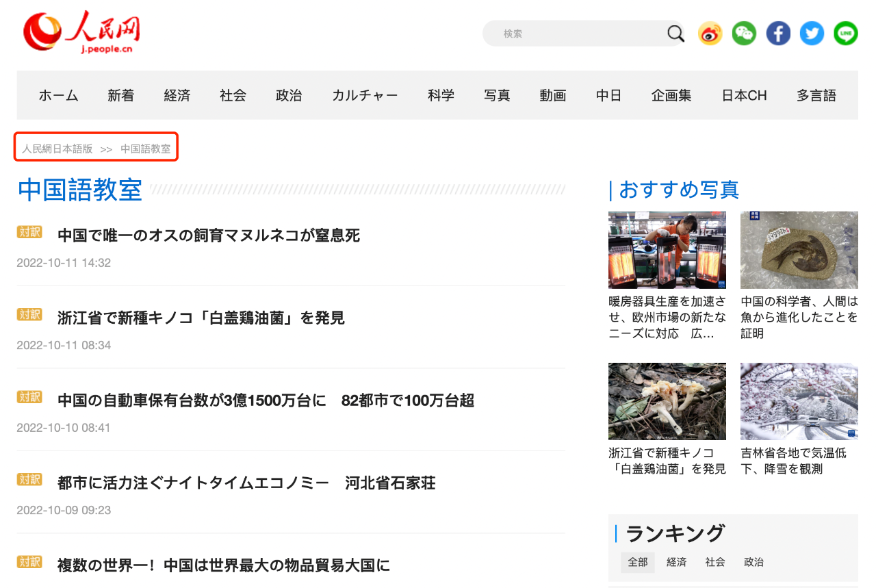This screenshot has width=876, height=588.
Task: Select 政治 ranking tab
Action: click(x=753, y=562)
